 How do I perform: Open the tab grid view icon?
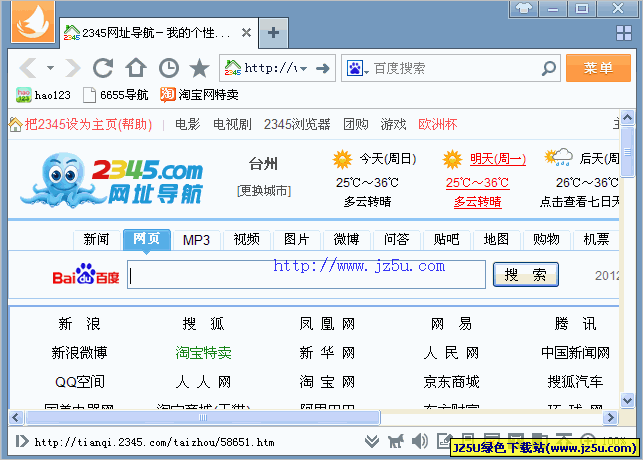pyautogui.click(x=624, y=33)
